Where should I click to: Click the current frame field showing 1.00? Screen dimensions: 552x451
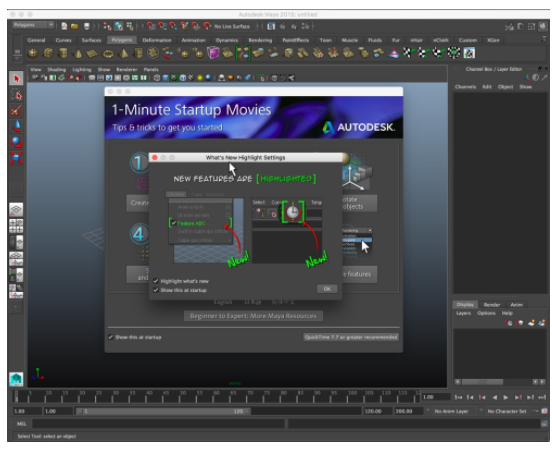[436, 397]
